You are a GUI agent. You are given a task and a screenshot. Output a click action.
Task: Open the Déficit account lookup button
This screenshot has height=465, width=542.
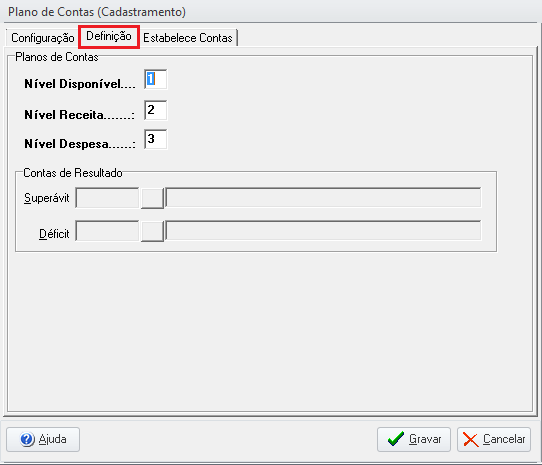[152, 231]
